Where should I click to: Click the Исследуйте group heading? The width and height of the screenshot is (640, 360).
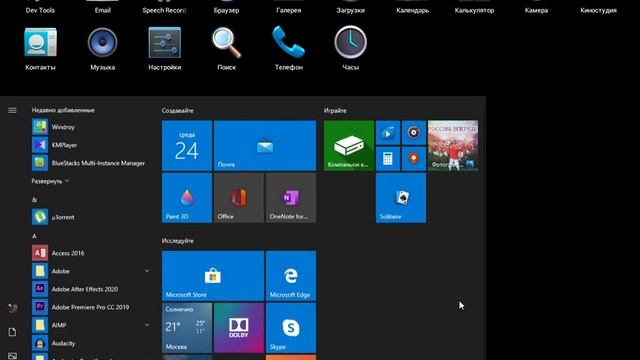click(x=178, y=241)
